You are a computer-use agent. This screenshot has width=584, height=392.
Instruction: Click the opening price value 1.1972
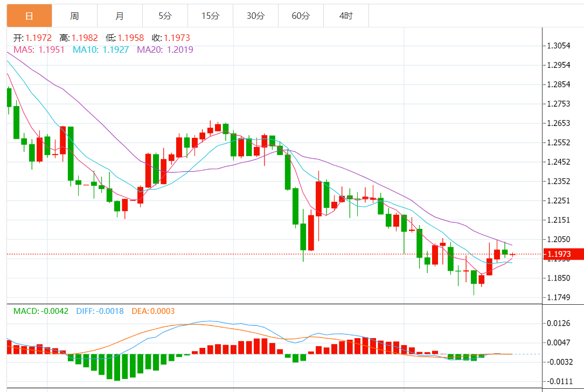point(38,38)
